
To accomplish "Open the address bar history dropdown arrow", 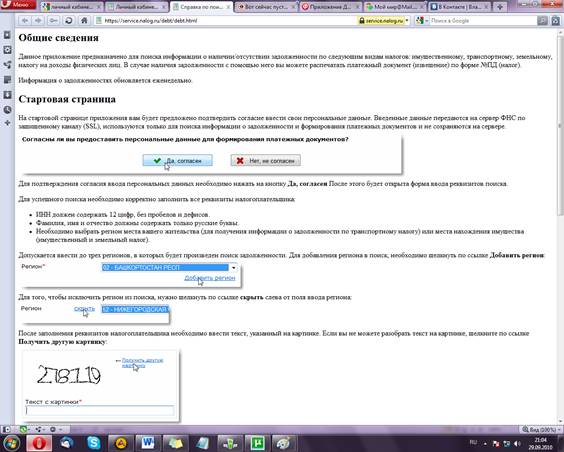I will coord(407,21).
